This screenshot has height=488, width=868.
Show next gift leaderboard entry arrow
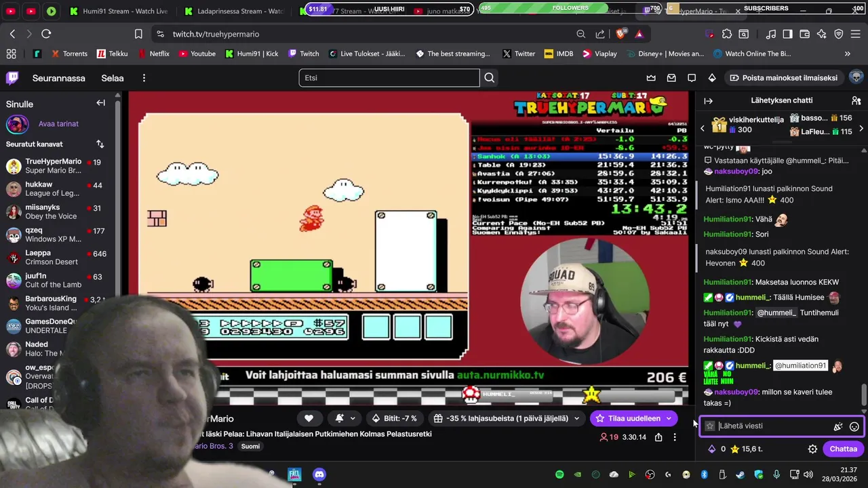[861, 128]
